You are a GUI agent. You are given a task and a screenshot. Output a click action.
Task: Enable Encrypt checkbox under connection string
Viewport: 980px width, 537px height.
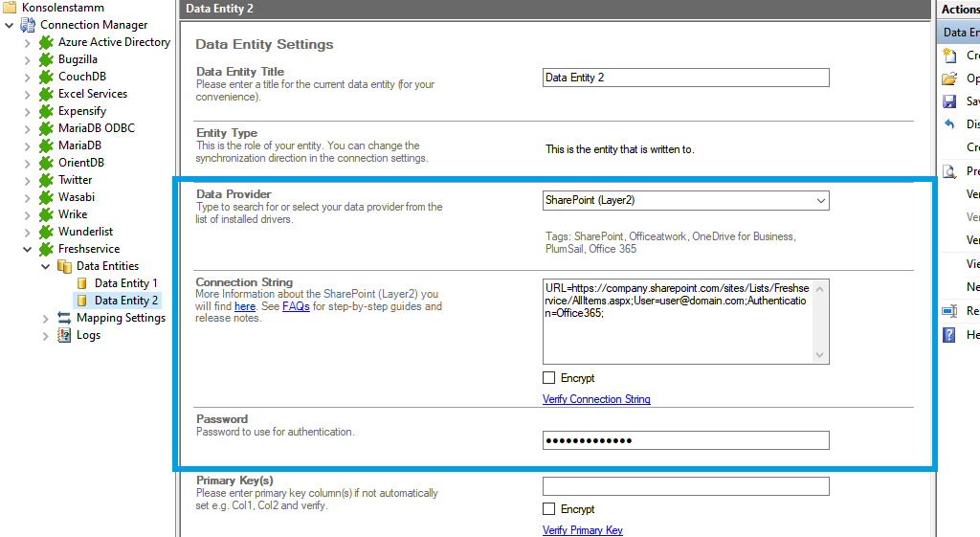click(549, 378)
